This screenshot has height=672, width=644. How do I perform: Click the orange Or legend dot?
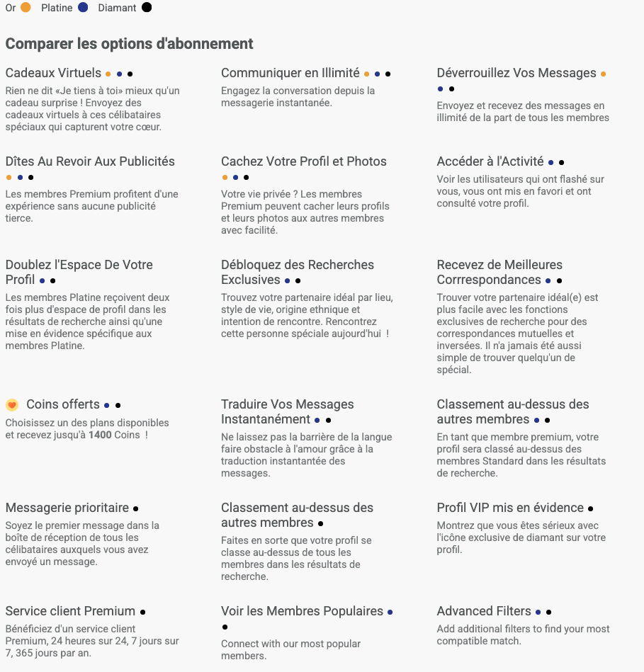coord(26,8)
